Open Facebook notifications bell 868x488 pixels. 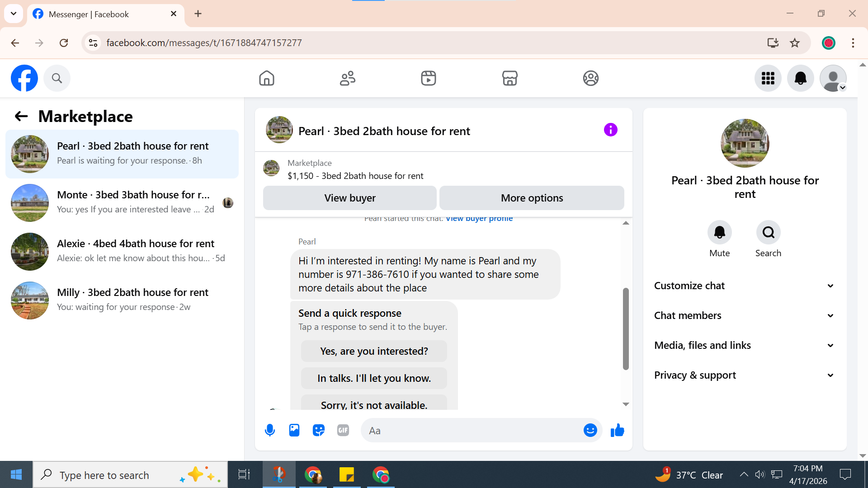coord(800,78)
